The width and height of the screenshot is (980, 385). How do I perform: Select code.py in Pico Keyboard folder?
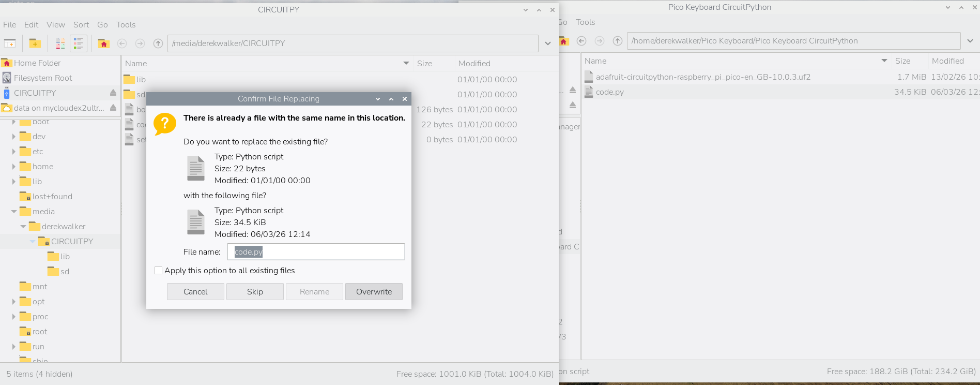tap(610, 92)
